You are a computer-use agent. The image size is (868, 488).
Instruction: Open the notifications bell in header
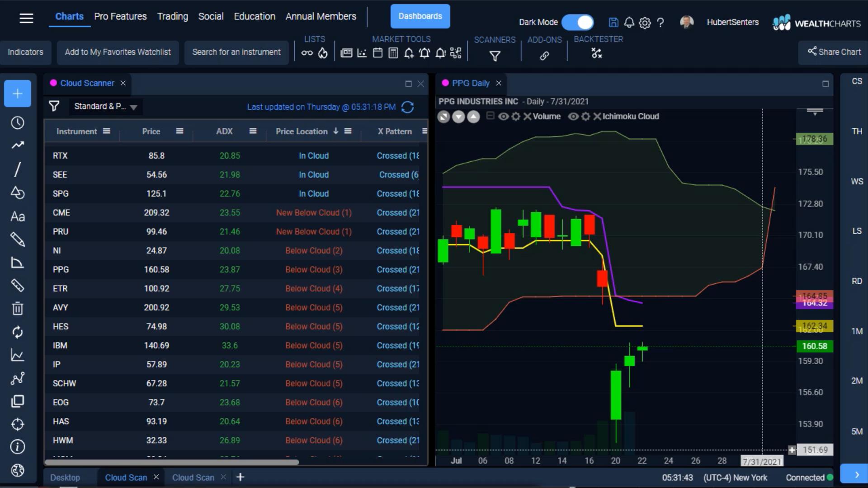629,22
